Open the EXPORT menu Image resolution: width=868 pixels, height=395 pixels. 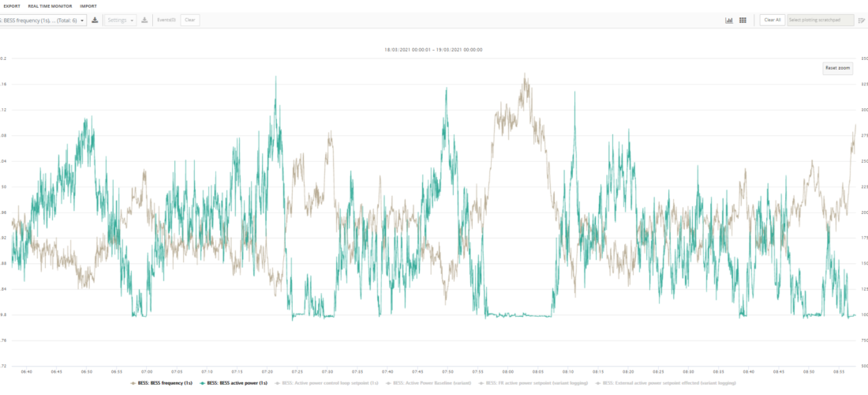coord(12,6)
